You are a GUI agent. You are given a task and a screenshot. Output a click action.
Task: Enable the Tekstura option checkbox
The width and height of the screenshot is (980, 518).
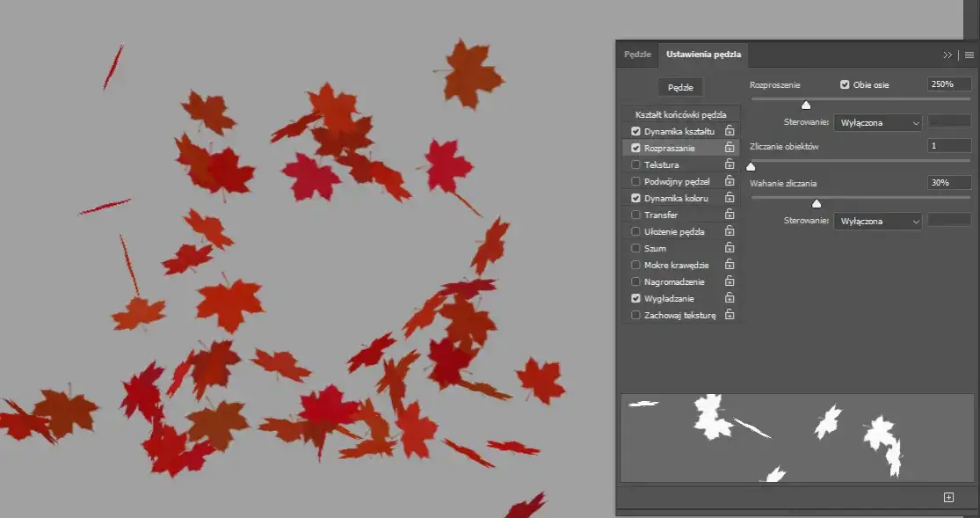coord(635,164)
